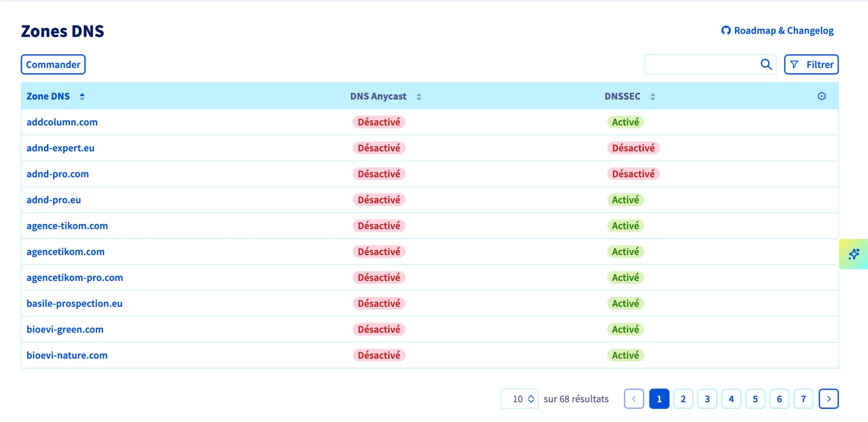Open the bioevi-green.com DNS zone

(x=65, y=330)
